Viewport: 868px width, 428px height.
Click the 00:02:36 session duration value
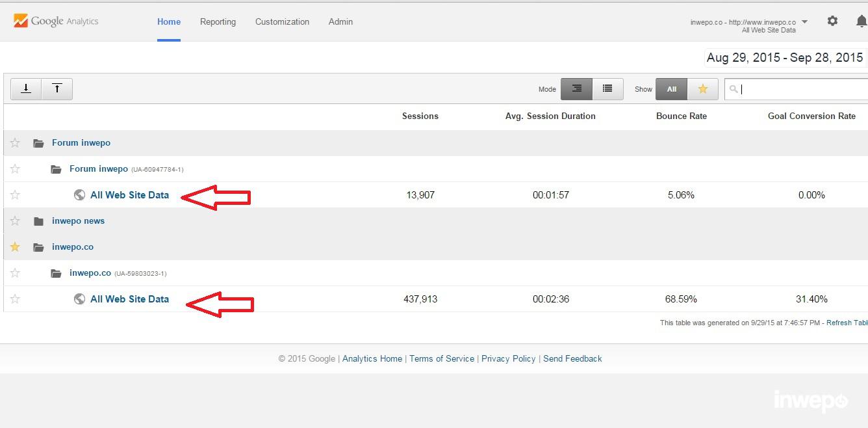point(551,299)
